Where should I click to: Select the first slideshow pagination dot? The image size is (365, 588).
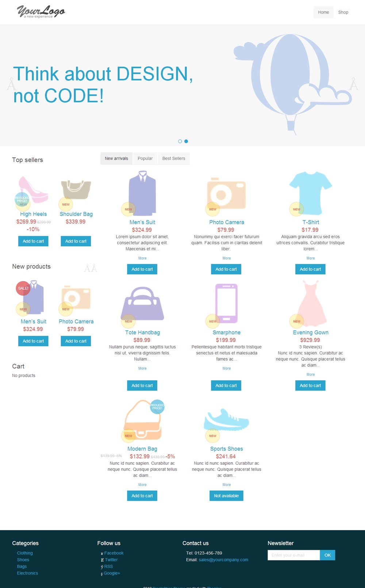pyautogui.click(x=180, y=141)
